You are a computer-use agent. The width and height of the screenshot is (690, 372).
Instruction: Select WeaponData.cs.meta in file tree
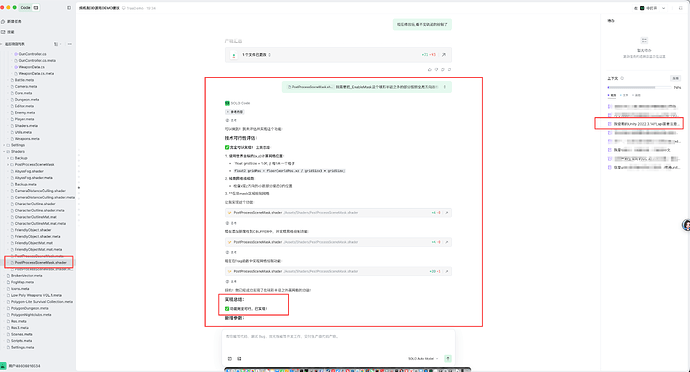pyautogui.click(x=36, y=74)
